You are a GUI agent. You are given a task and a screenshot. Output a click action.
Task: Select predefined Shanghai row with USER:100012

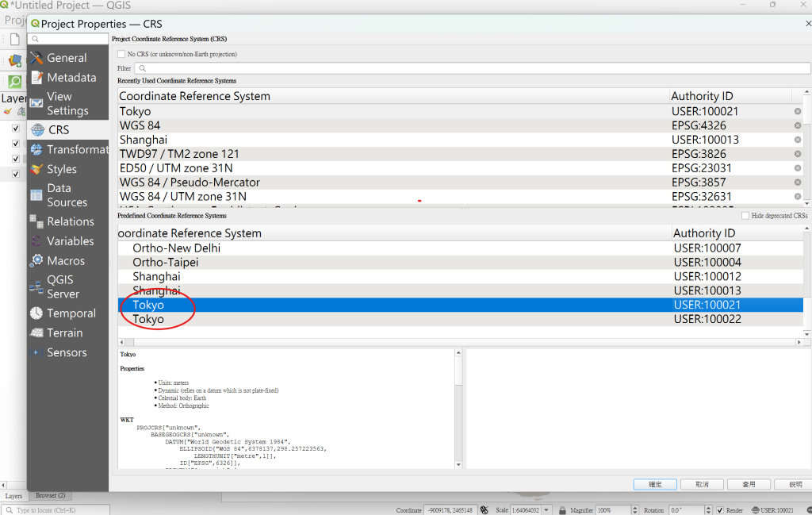click(461, 277)
